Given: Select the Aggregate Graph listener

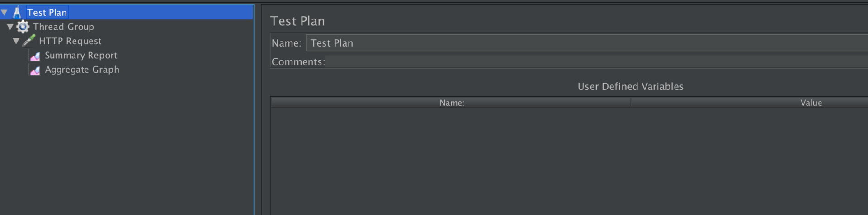Looking at the screenshot, I should pos(82,70).
